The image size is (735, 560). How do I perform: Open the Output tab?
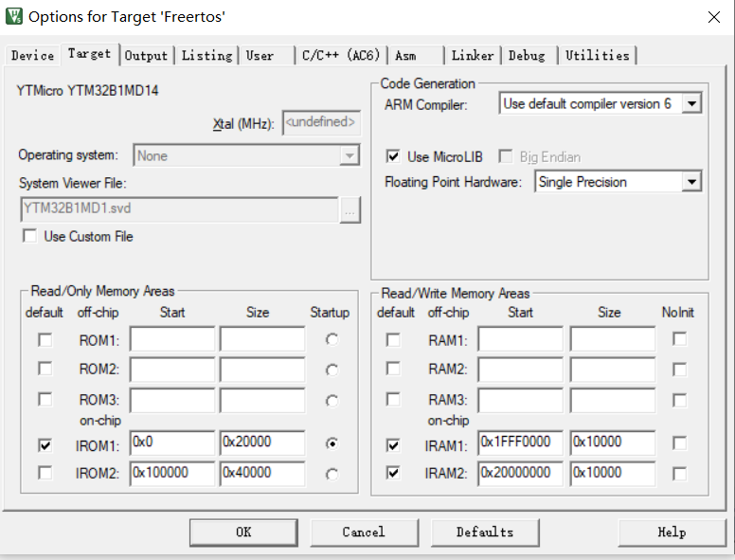tap(146, 55)
